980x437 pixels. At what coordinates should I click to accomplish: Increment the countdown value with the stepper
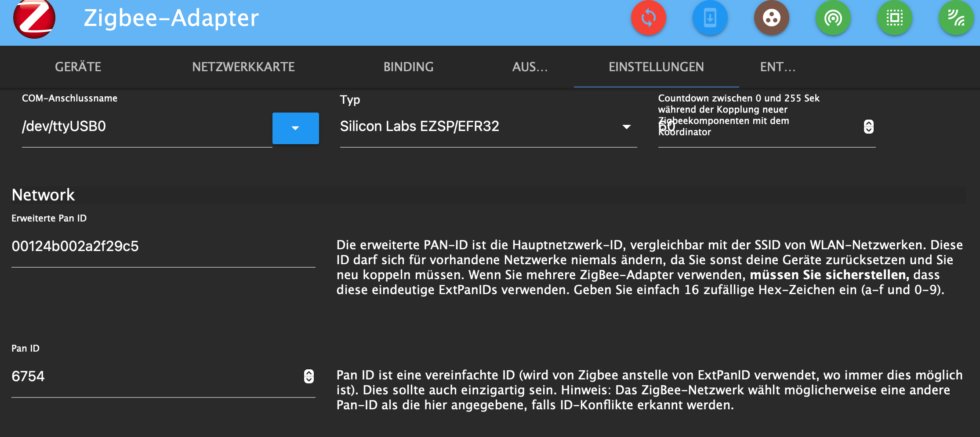tap(869, 124)
